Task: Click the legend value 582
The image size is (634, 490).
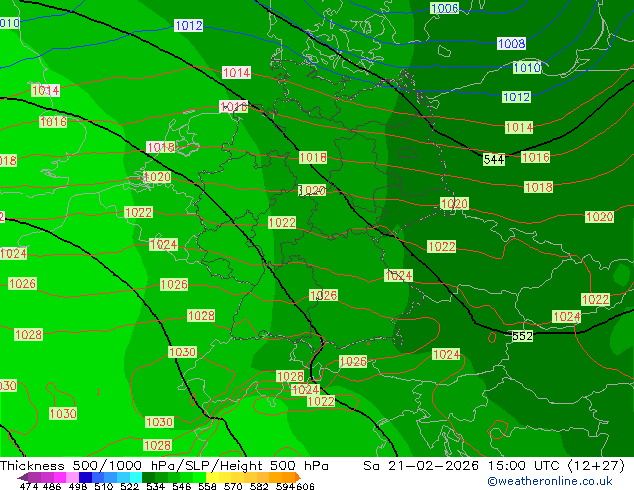Action: pyautogui.click(x=259, y=486)
